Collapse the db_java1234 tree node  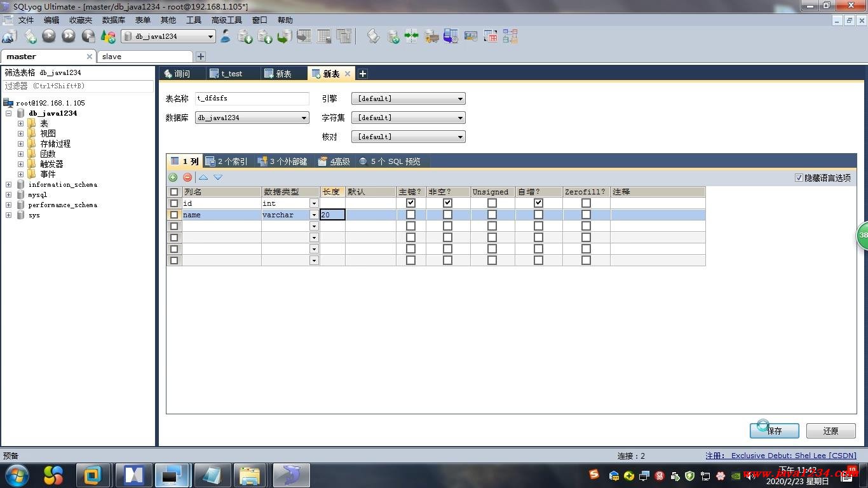point(8,113)
